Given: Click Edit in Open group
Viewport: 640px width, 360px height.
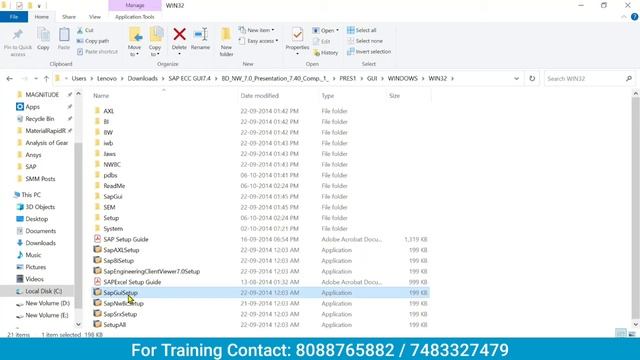Looking at the screenshot, I should (x=322, y=41).
